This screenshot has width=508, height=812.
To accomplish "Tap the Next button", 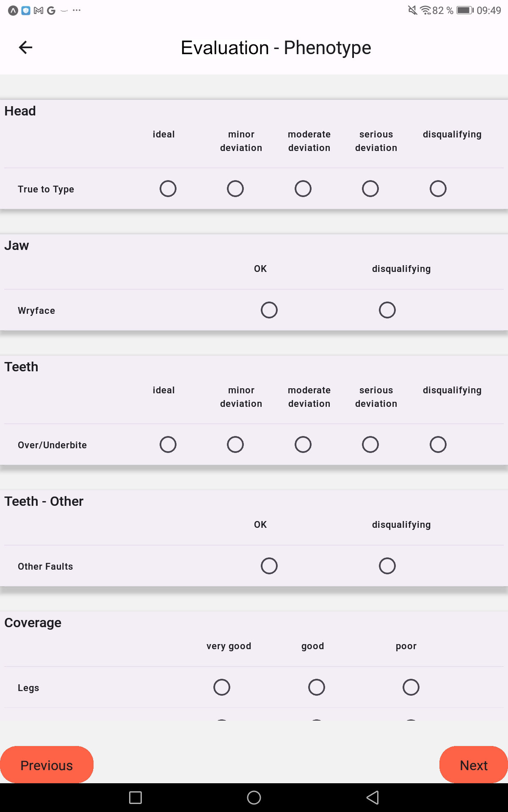I will [x=474, y=765].
